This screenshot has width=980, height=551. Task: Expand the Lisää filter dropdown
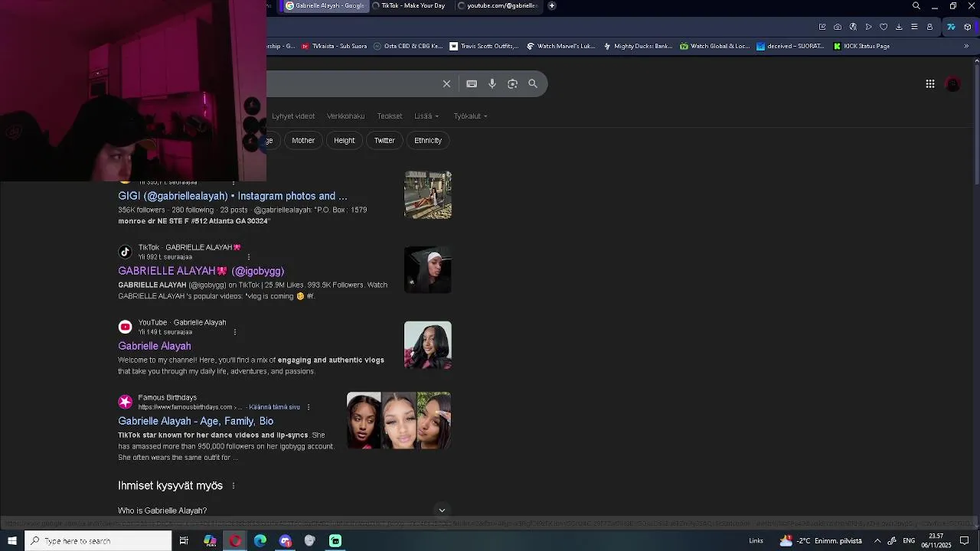[426, 116]
